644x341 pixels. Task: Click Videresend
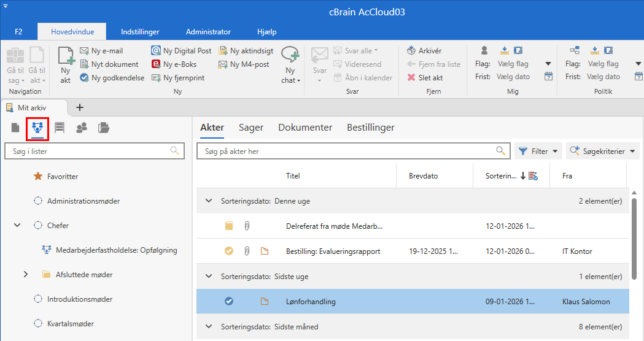coord(357,64)
